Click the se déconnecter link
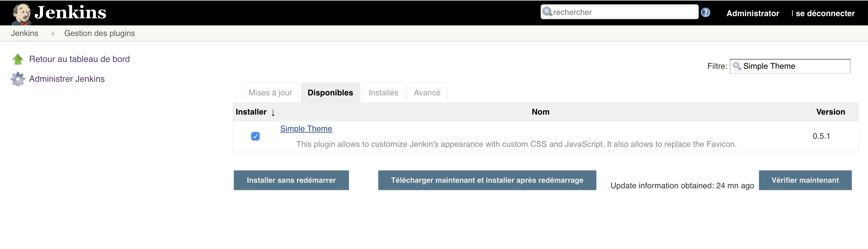The width and height of the screenshot is (868, 249). tap(825, 13)
